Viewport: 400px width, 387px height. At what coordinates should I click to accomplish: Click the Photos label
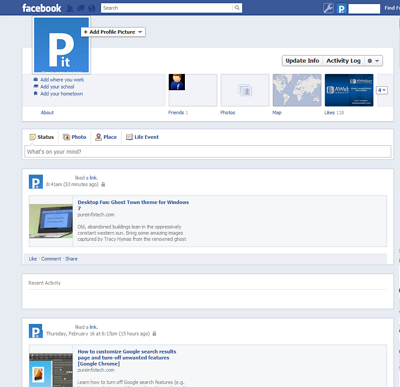(x=228, y=113)
